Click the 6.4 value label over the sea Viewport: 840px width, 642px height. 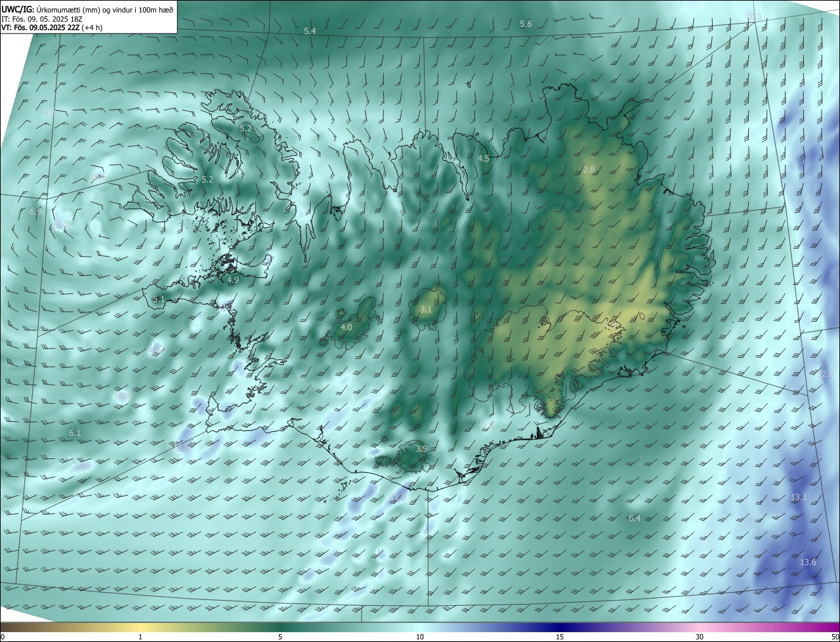pos(634,519)
